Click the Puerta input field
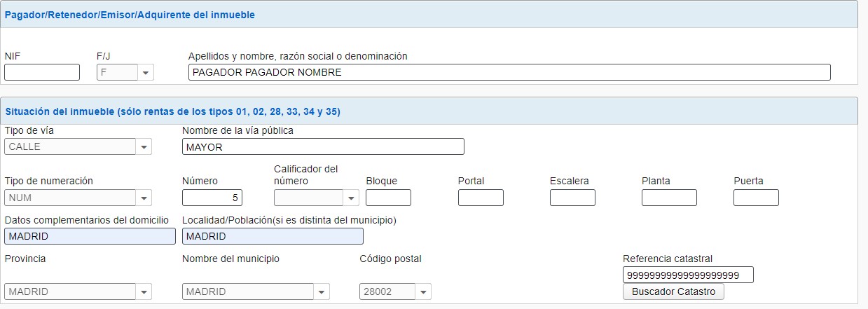Image resolution: width=868 pixels, height=309 pixels. 756,198
